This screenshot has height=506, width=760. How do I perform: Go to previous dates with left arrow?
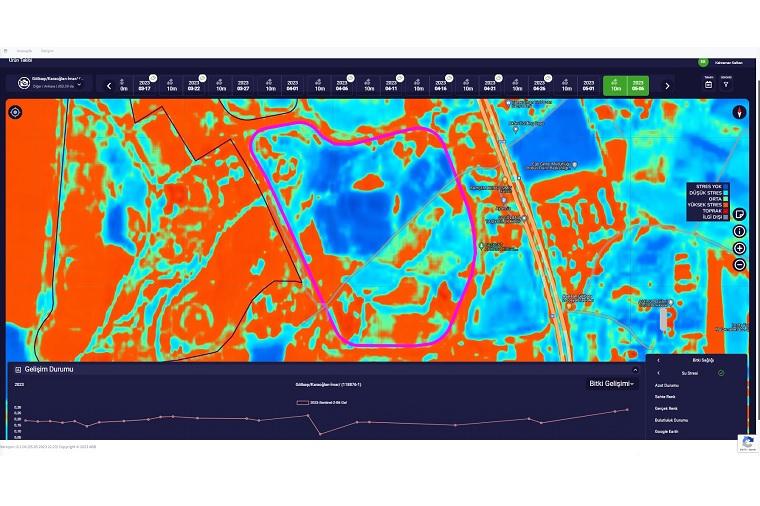point(109,86)
